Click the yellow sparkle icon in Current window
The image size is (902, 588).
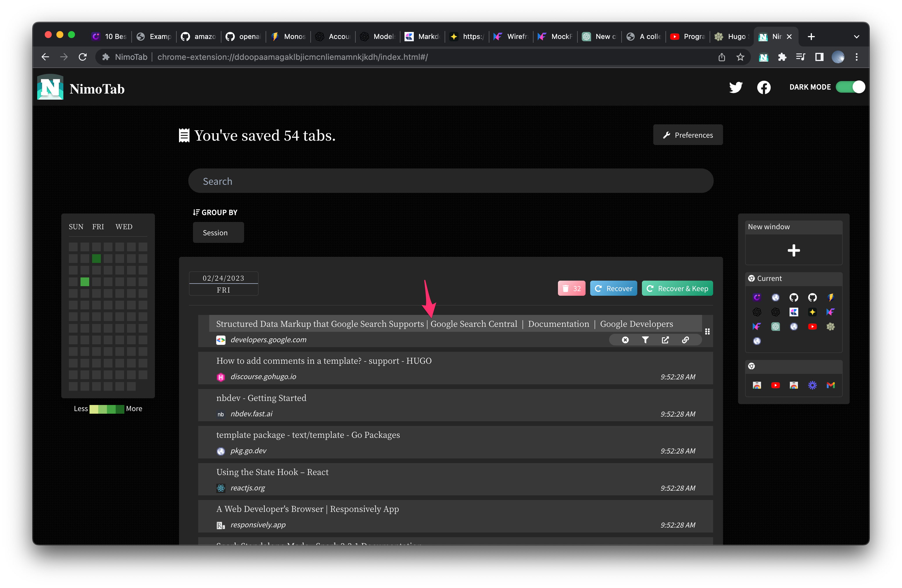coord(812,312)
